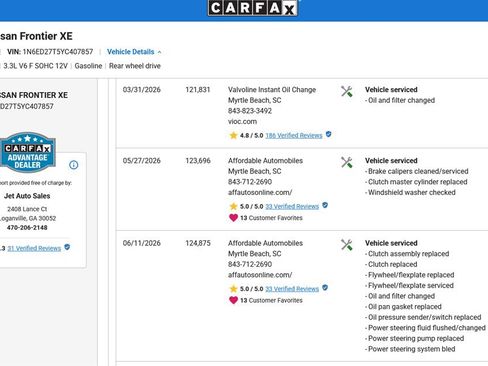This screenshot has width=488, height=366.
Task: Click verified shield in 06/11/2026 row
Action: 325,288
